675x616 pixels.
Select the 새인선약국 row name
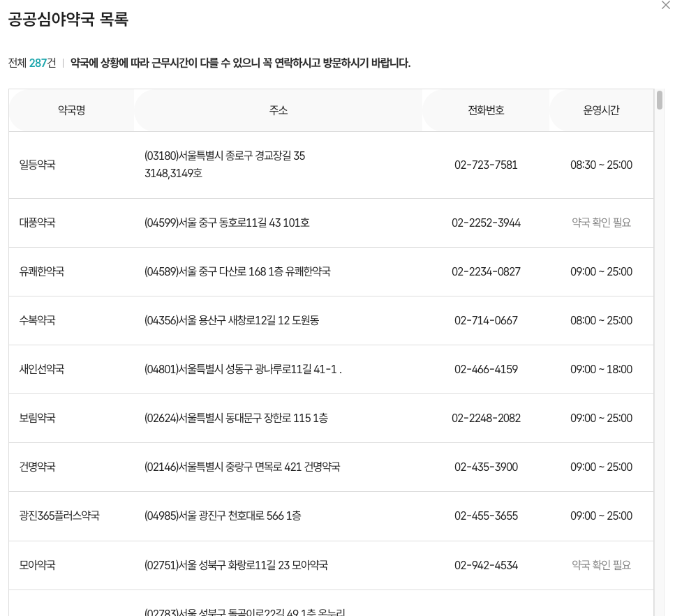[x=42, y=370]
